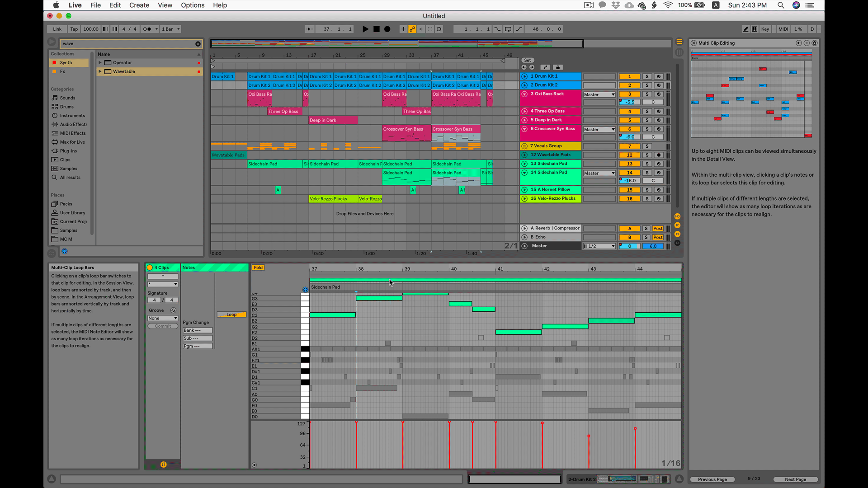Open the Groove None dropdown
This screenshot has width=868, height=488.
[163, 318]
